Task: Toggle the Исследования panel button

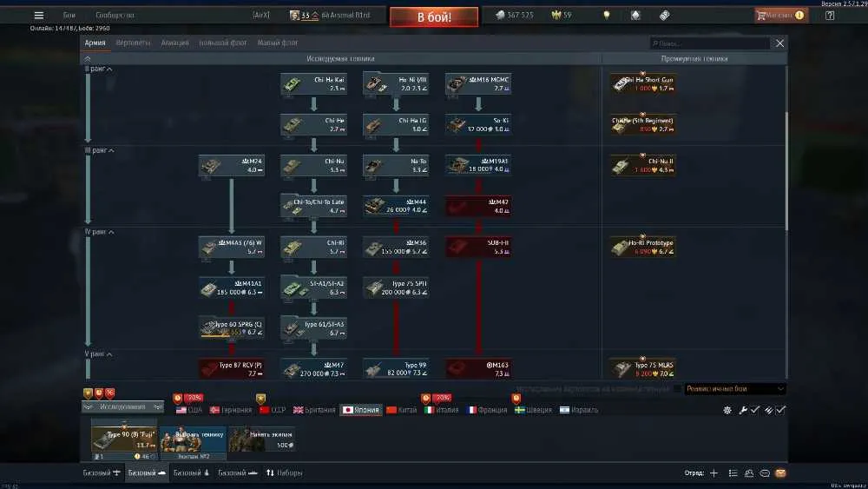Action: click(x=123, y=407)
